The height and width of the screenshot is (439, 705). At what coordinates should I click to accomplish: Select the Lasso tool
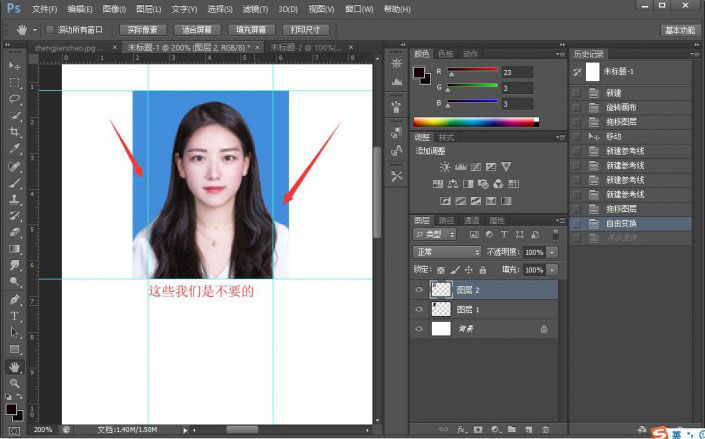[x=14, y=99]
